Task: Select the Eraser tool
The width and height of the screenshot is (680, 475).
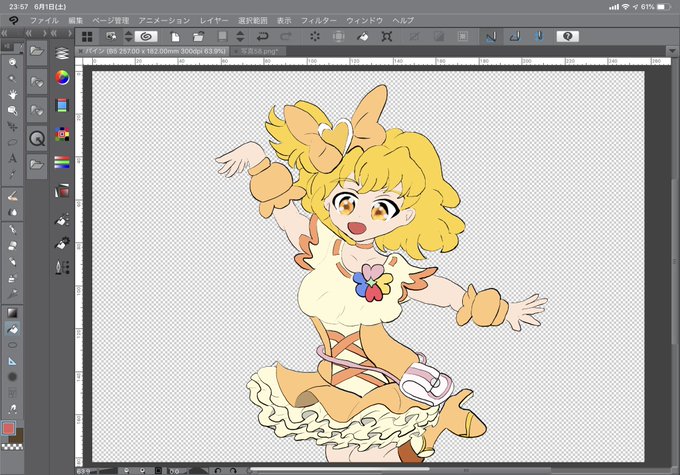Action: click(13, 245)
